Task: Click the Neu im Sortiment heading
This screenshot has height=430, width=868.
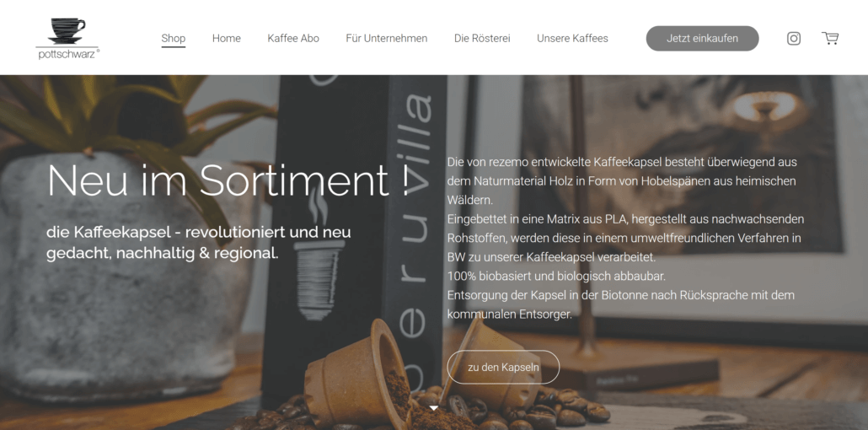Action: point(228,180)
